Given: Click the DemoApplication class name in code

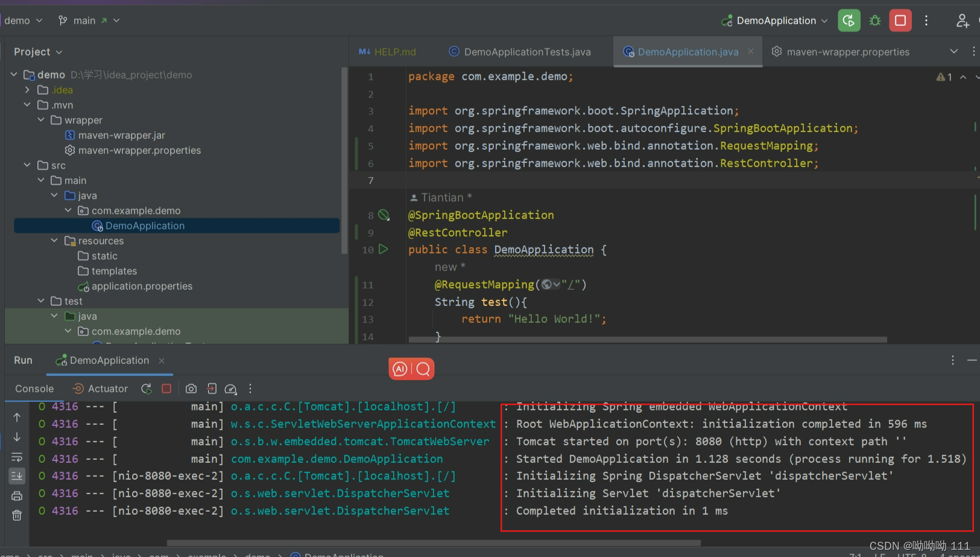Looking at the screenshot, I should pos(543,249).
